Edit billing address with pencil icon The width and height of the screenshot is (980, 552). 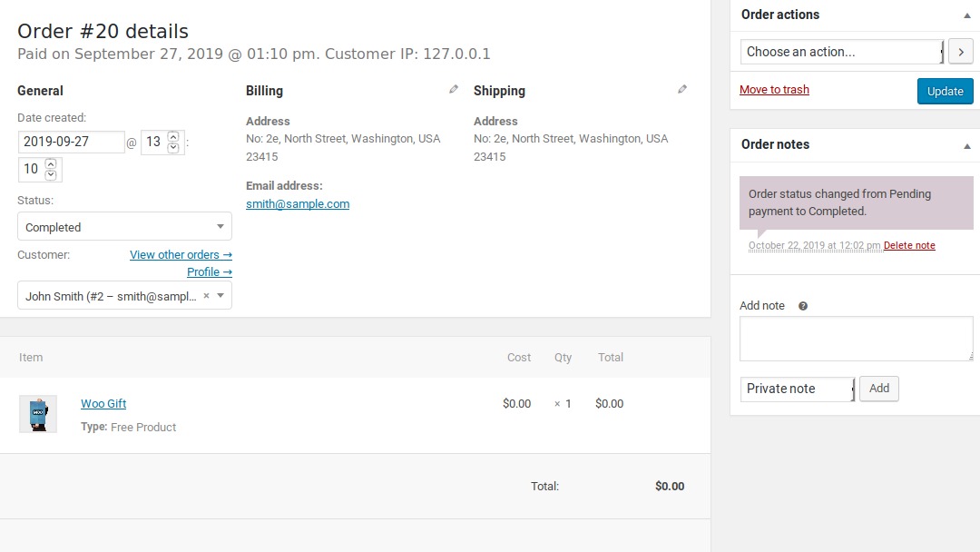click(454, 89)
